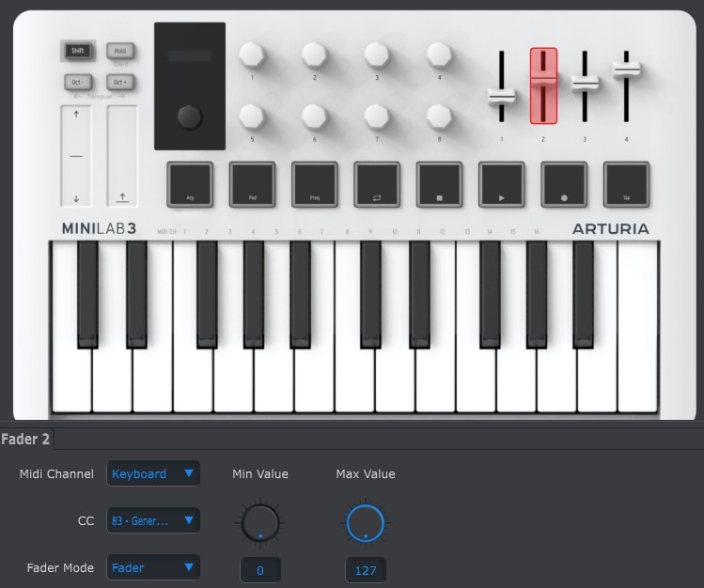Click the Min Value field showing 0
This screenshot has height=588, width=704.
coord(260,570)
